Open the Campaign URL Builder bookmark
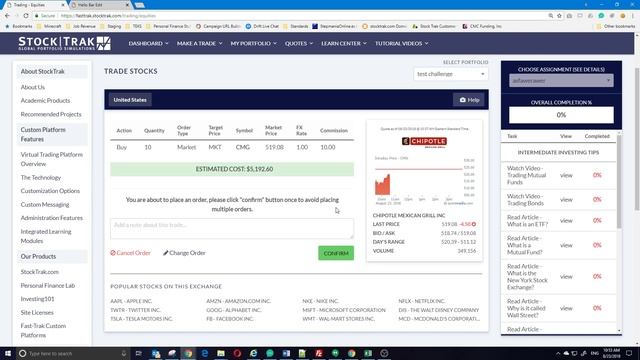 (218, 26)
